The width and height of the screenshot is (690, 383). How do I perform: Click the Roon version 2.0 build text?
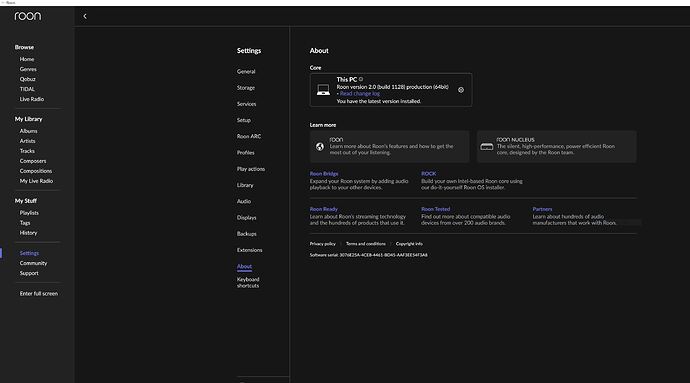tap(393, 87)
